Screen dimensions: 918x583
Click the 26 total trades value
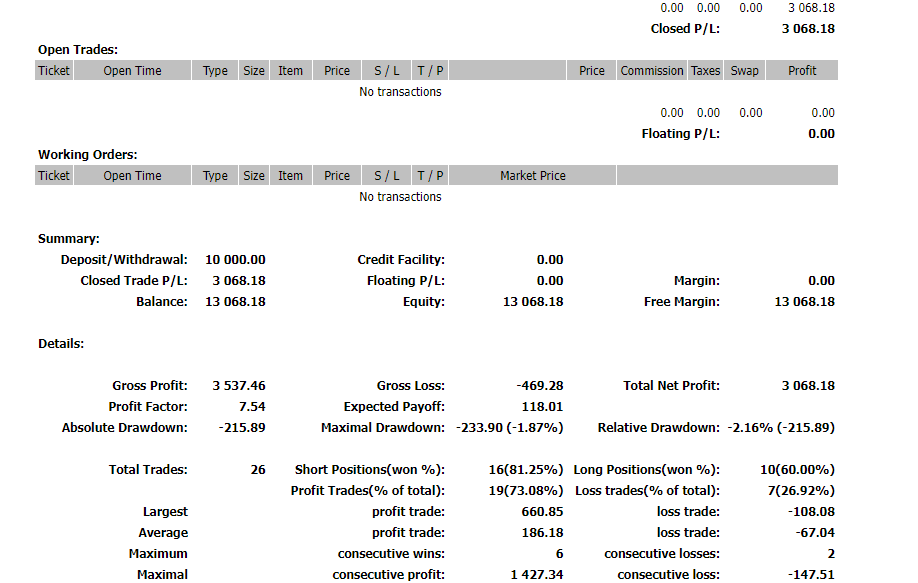coord(258,470)
